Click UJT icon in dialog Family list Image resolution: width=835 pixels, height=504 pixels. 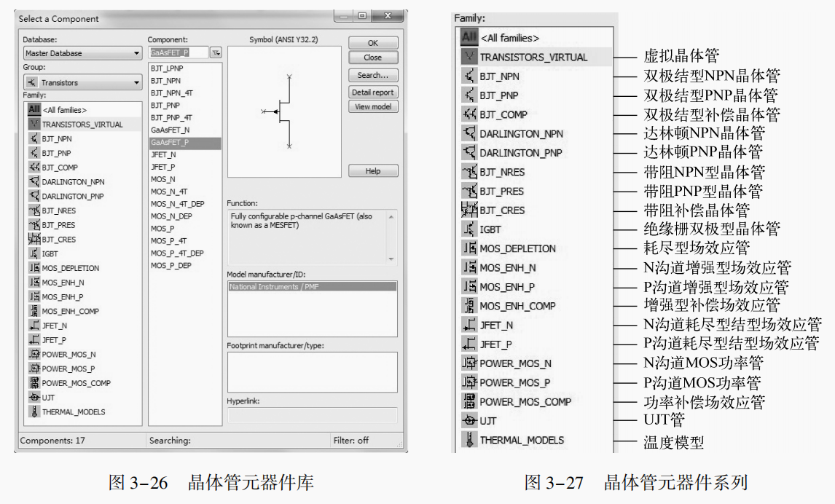coord(34,397)
